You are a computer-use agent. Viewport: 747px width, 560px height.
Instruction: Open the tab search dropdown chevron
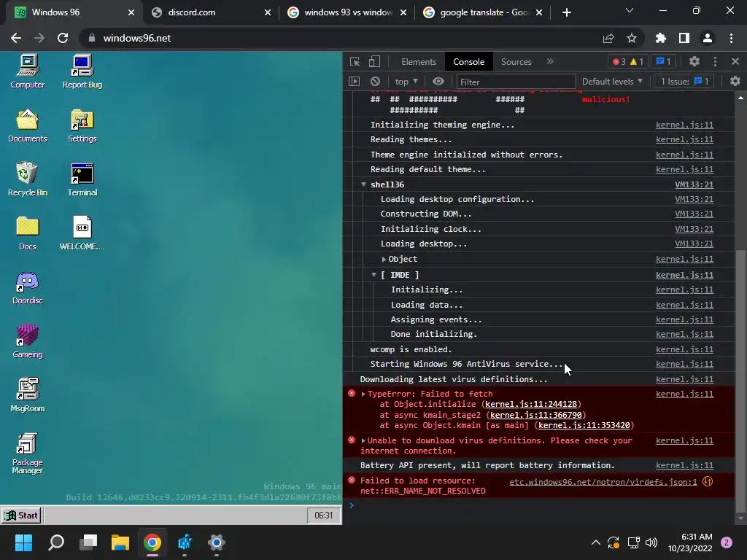(x=630, y=10)
